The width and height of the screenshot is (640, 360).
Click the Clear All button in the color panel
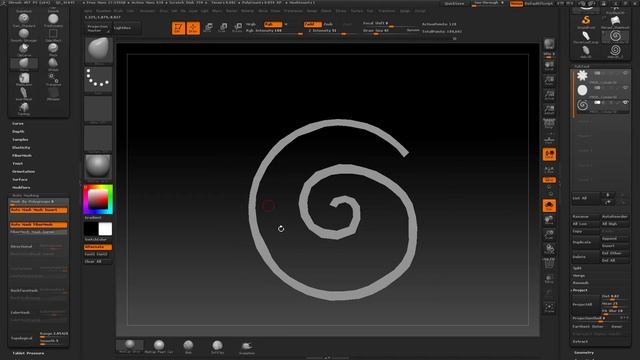pos(98,261)
